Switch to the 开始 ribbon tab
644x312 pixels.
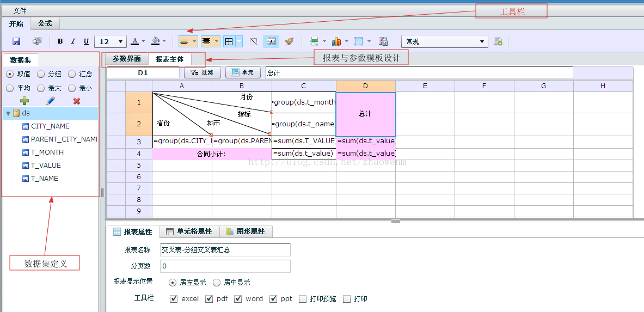tap(16, 24)
